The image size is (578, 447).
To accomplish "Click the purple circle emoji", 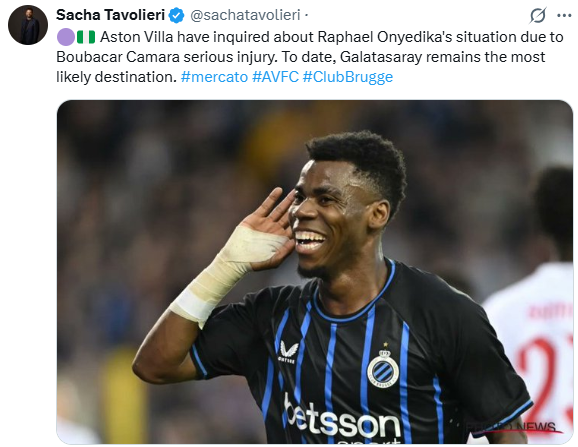I will tap(66, 37).
